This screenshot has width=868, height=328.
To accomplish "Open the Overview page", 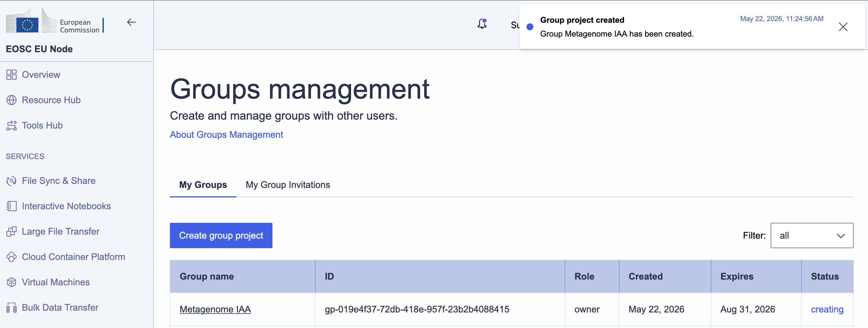I will (x=41, y=74).
